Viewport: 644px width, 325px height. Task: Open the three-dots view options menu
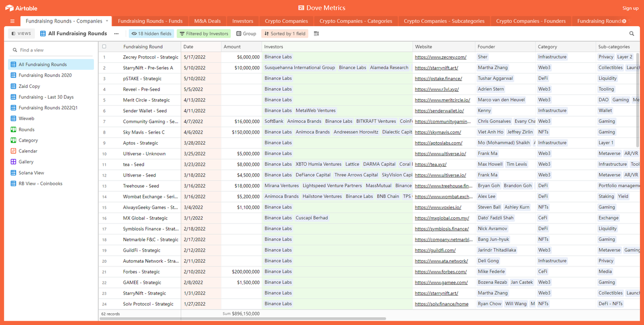pyautogui.click(x=116, y=33)
